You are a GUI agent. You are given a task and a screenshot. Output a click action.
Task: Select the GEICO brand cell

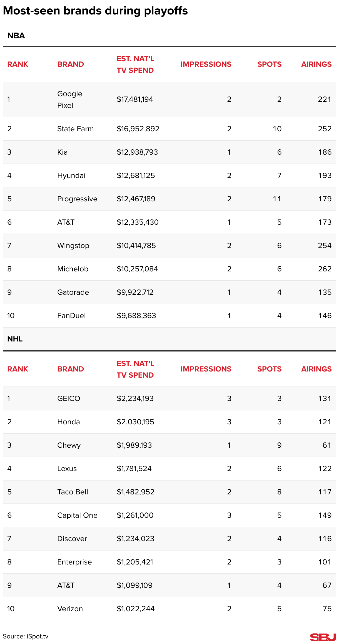point(69,398)
